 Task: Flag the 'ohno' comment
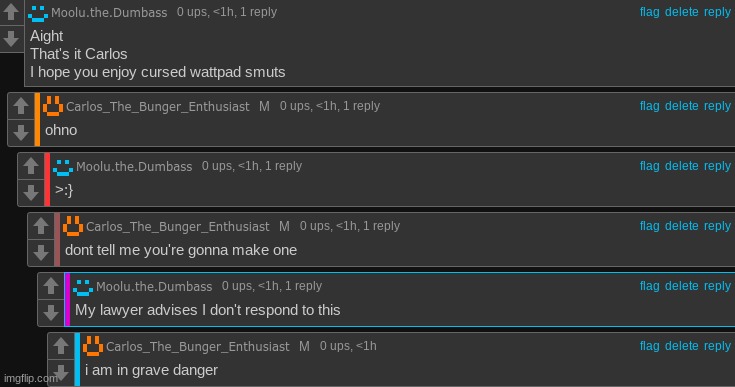click(x=650, y=106)
